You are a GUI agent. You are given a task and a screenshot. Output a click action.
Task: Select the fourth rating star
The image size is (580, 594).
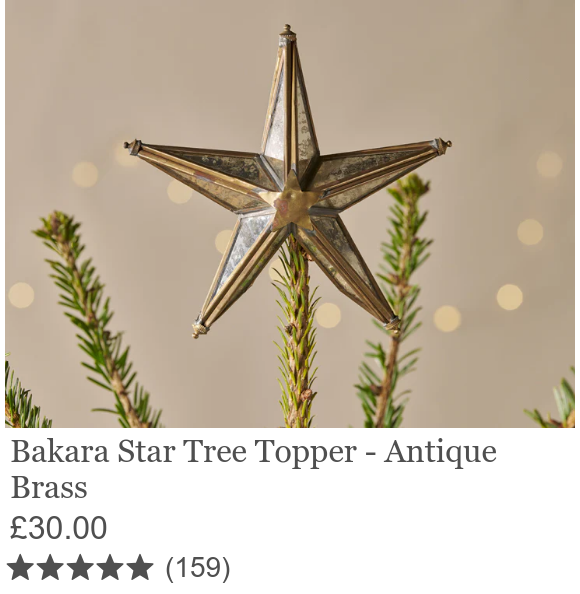click(x=110, y=567)
